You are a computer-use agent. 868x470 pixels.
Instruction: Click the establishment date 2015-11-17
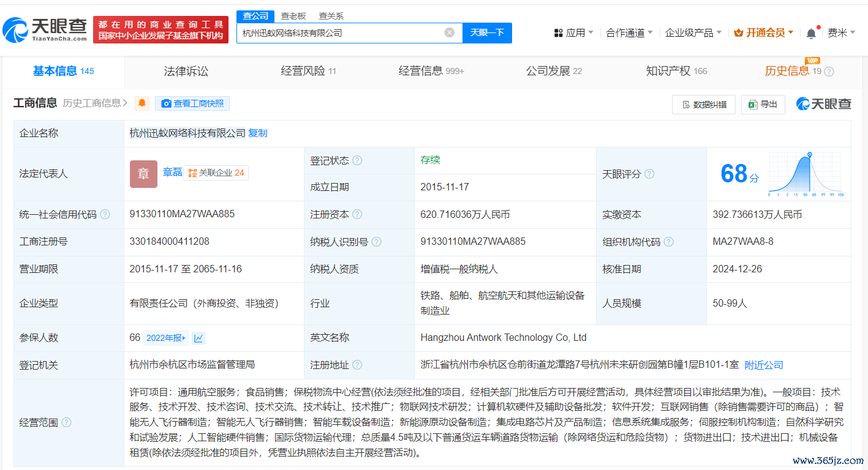(x=445, y=187)
